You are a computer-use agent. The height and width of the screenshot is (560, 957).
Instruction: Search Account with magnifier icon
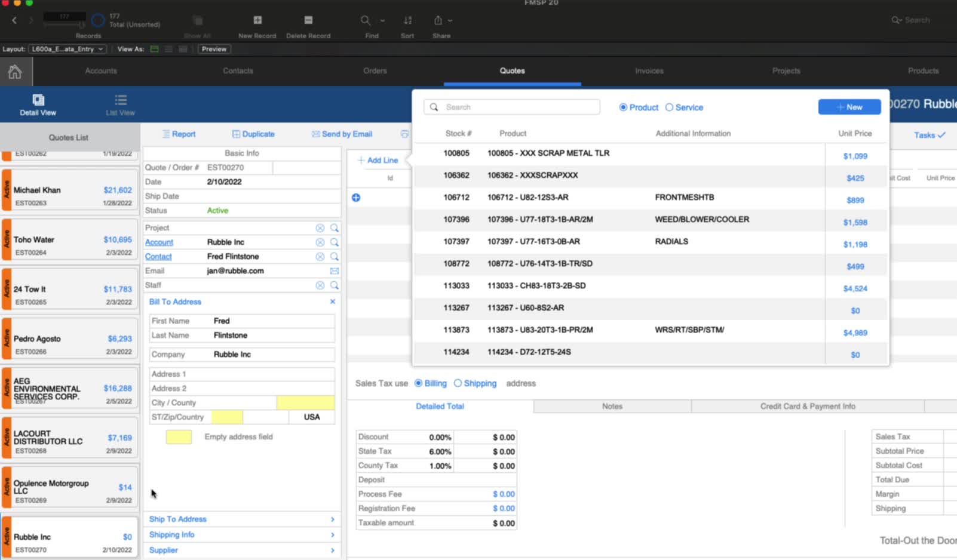pyautogui.click(x=335, y=242)
